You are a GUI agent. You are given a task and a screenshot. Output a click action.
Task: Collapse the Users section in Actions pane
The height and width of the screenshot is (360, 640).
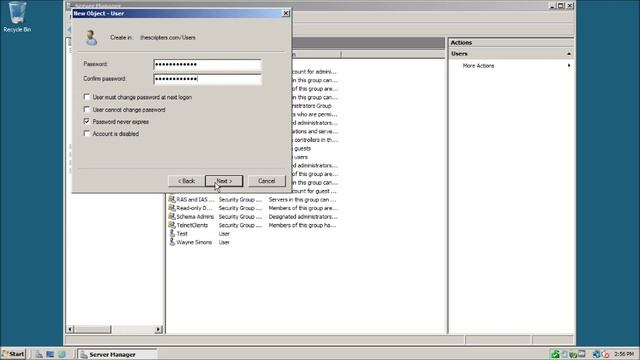(x=569, y=54)
